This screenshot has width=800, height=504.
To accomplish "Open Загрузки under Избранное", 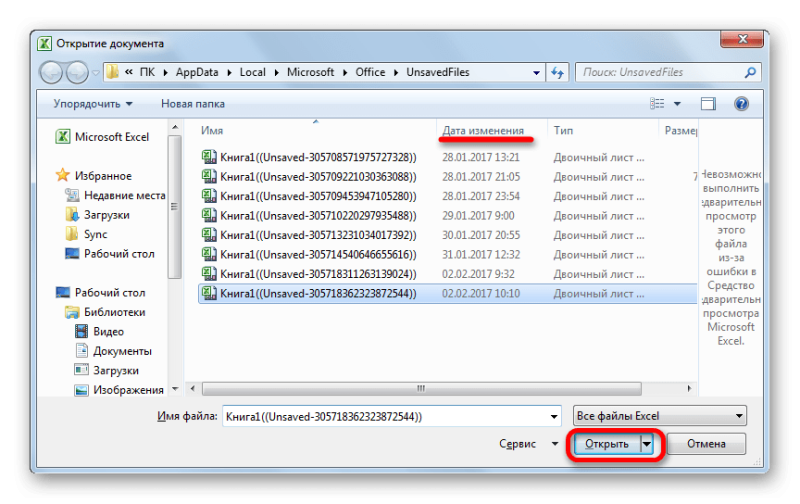I will pyautogui.click(x=98, y=215).
